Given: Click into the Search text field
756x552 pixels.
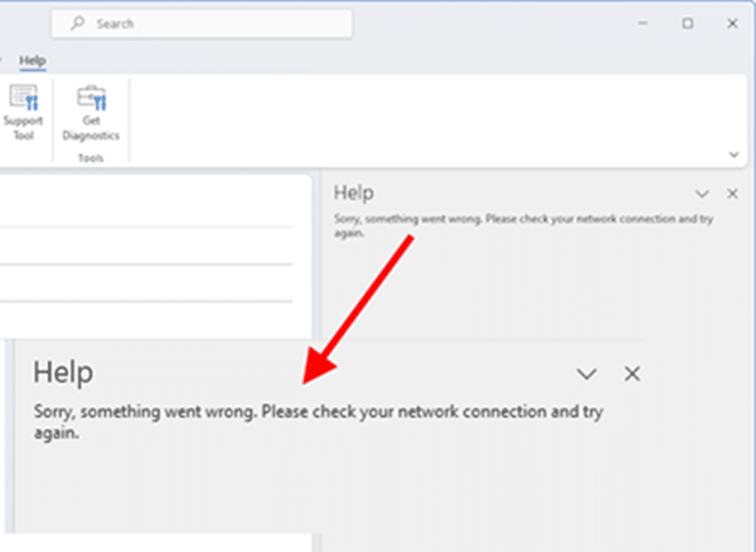Looking at the screenshot, I should click(201, 23).
